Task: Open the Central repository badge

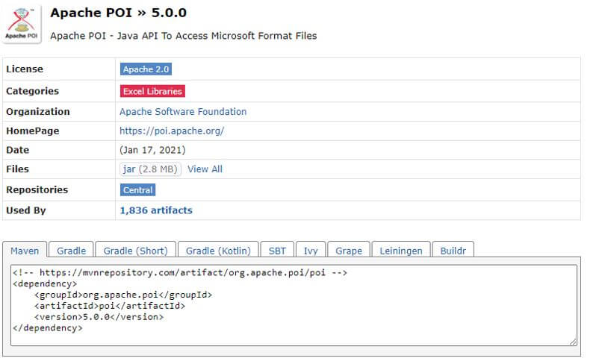Action: coord(137,190)
